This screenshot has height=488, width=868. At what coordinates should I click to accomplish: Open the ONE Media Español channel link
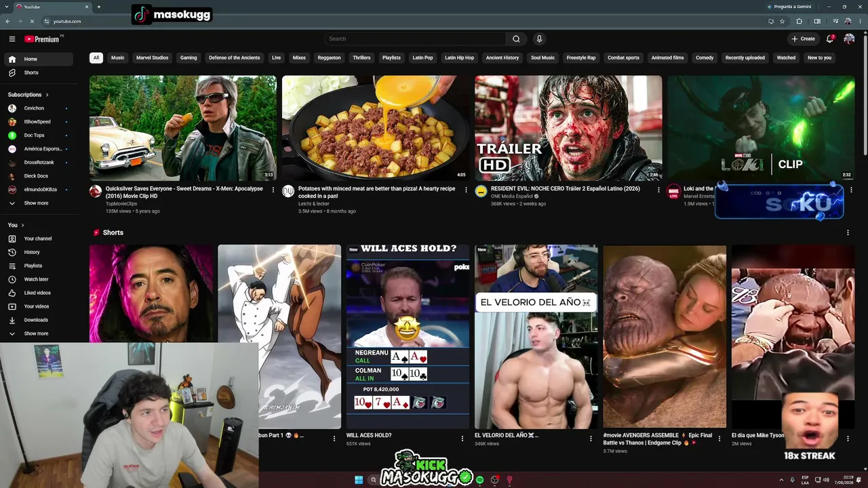(511, 197)
